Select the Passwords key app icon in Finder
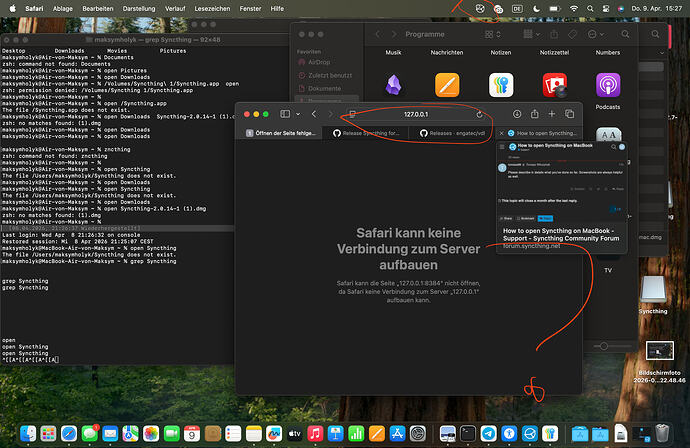The height and width of the screenshot is (448, 690). pos(501,85)
